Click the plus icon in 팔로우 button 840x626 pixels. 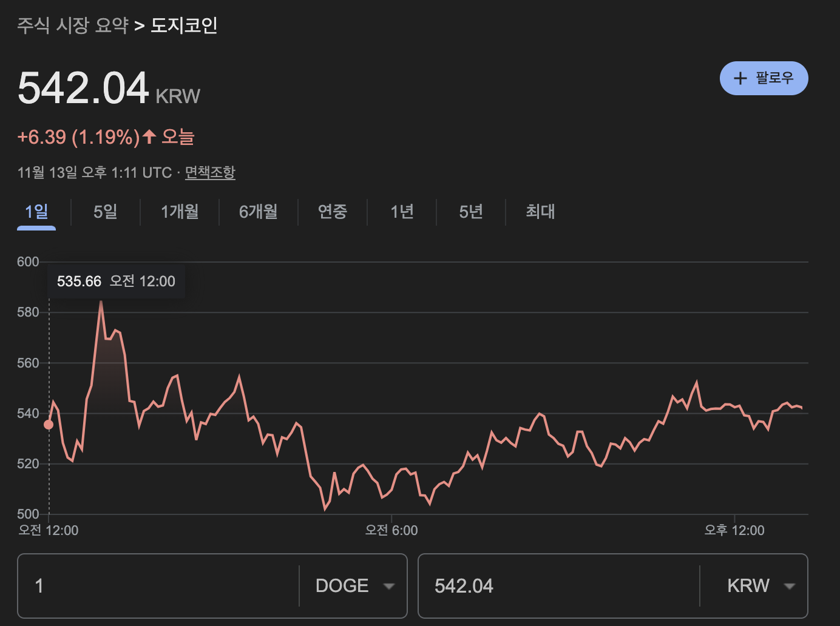click(x=740, y=78)
